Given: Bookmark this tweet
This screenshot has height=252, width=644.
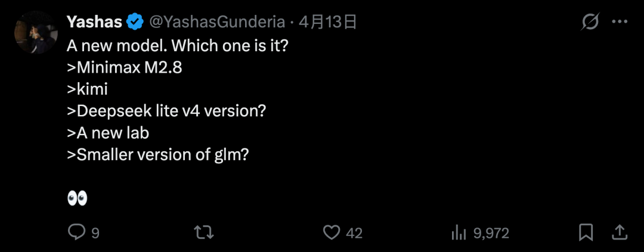Looking at the screenshot, I should click(586, 232).
